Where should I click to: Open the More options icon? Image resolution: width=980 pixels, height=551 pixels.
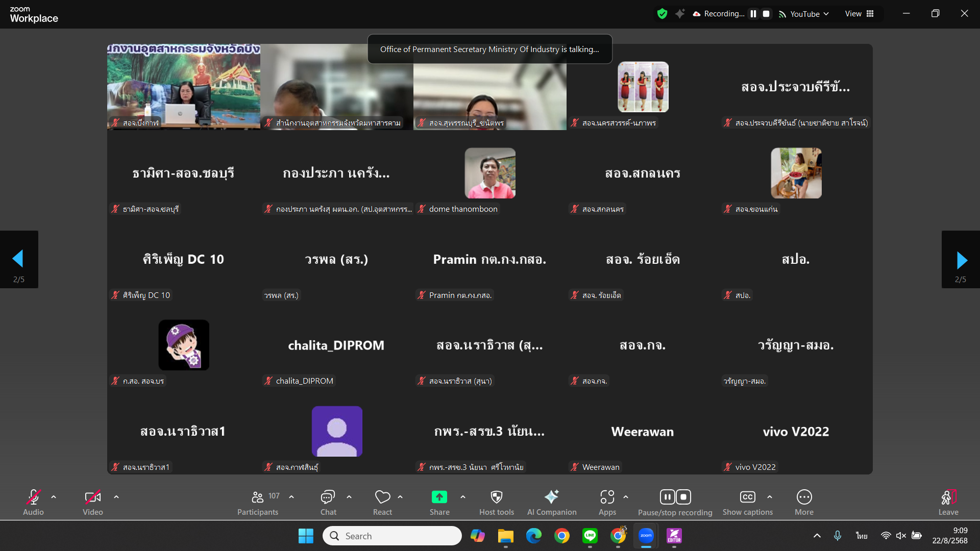point(804,497)
